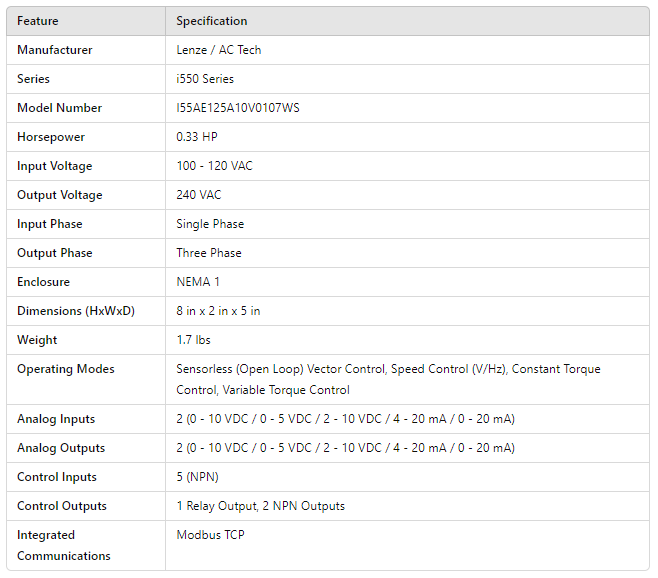
Task: Click the i550 Series value cell
Action: coord(206,79)
